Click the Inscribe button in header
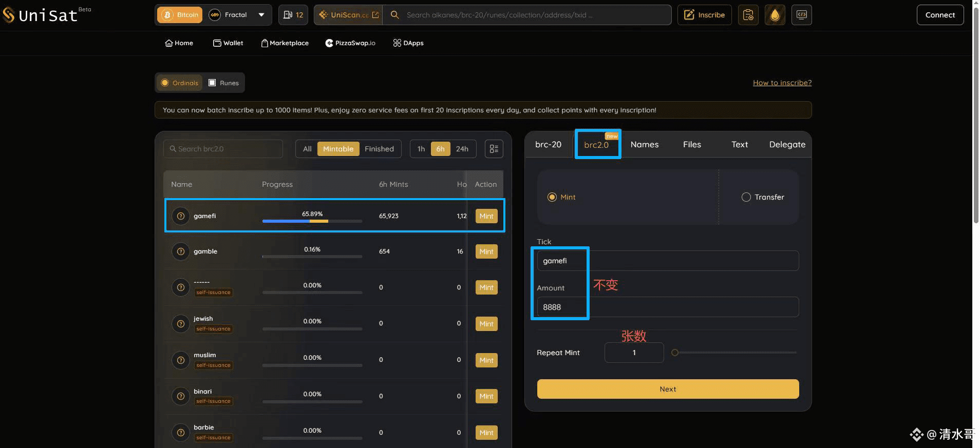980x448 pixels. pyautogui.click(x=704, y=15)
